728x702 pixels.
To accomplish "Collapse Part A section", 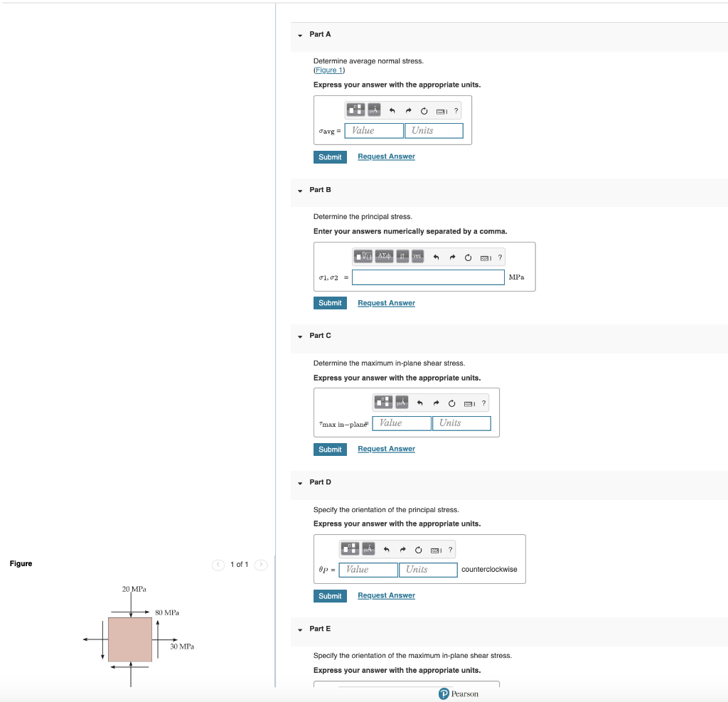I will (300, 36).
